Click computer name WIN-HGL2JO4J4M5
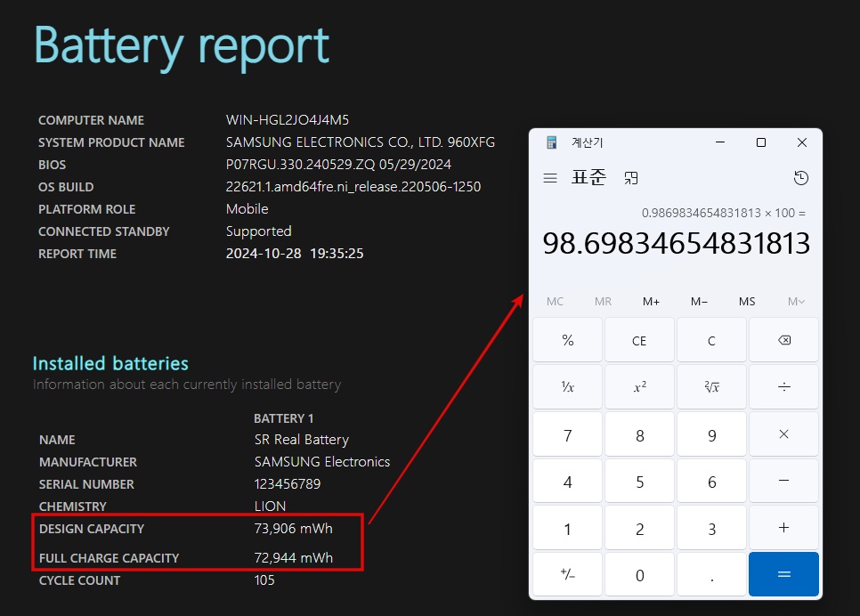860x616 pixels. tap(288, 119)
